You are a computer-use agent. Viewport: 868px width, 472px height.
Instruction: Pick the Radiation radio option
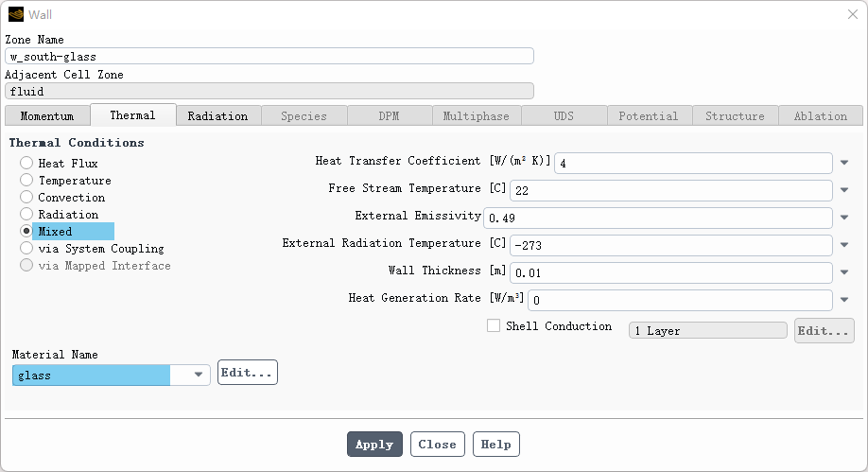click(26, 215)
